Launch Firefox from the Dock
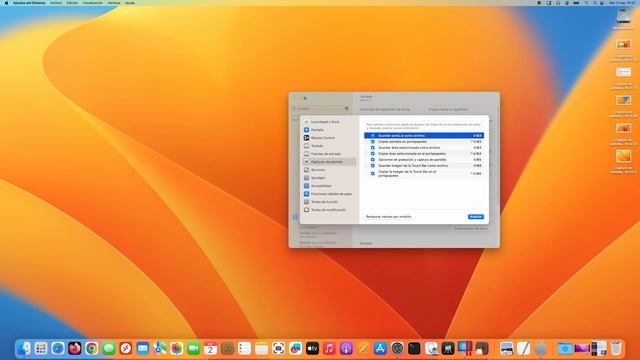 pyautogui.click(x=75, y=348)
